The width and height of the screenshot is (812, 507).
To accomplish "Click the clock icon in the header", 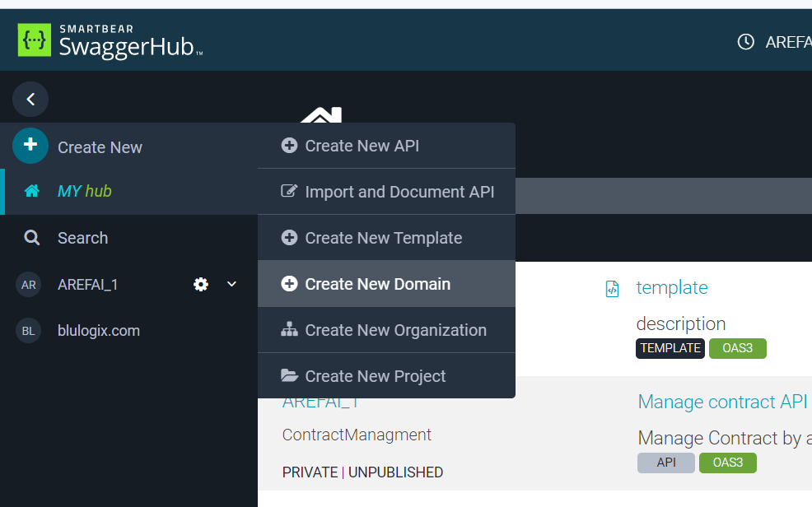I will [745, 42].
